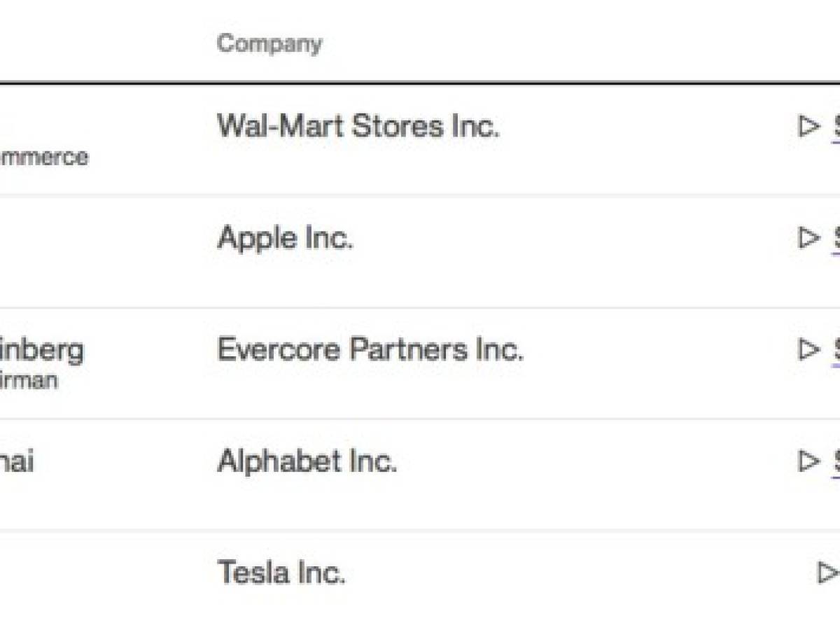Click the subtitle text ending in "irman"
The image size is (840, 630).
pyautogui.click(x=29, y=381)
